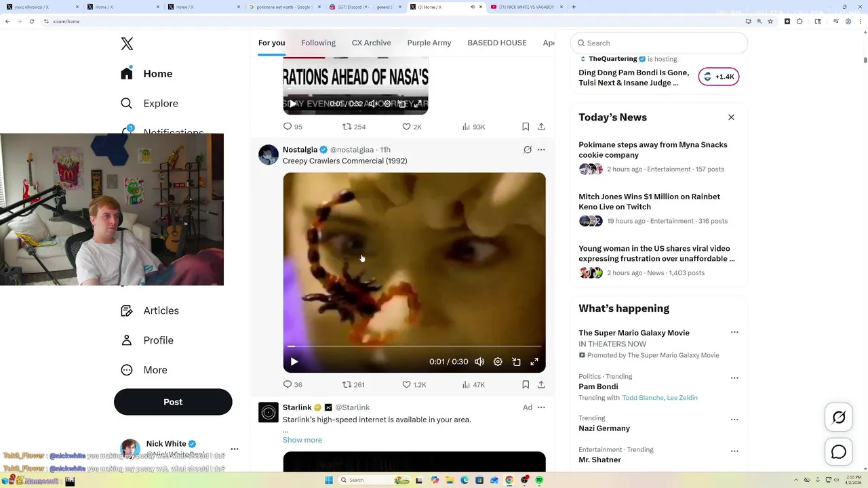Screen dimensions: 868x488
Task: Share the Nostalgia post
Action: coord(541,384)
